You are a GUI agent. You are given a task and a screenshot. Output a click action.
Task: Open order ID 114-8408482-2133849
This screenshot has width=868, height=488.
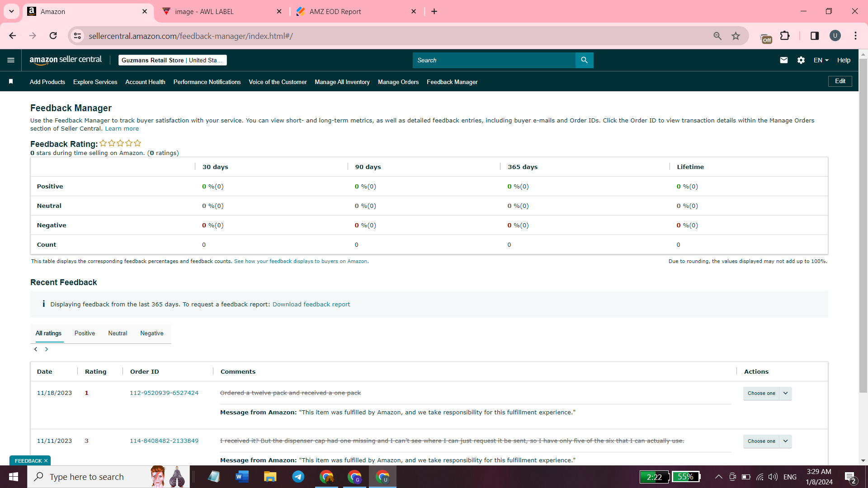pos(164,441)
